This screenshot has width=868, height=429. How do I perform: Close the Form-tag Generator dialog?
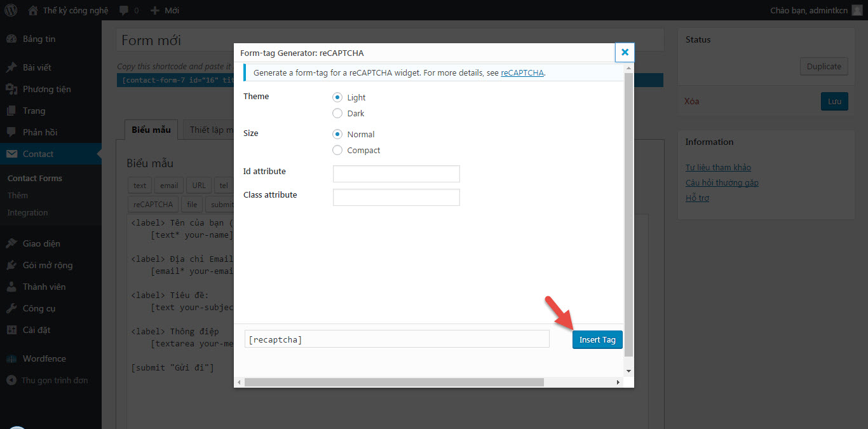625,52
